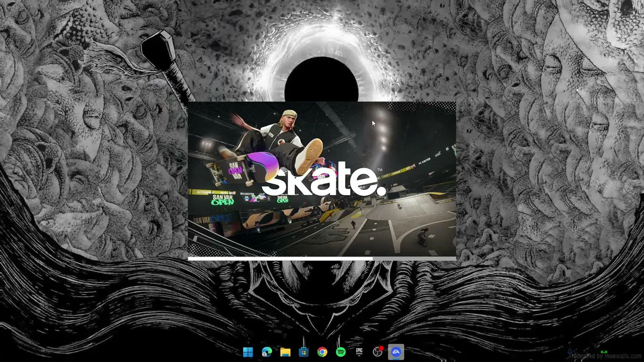This screenshot has height=362, width=644.
Task: Launch Google Chrome from the taskbar
Action: tap(322, 352)
